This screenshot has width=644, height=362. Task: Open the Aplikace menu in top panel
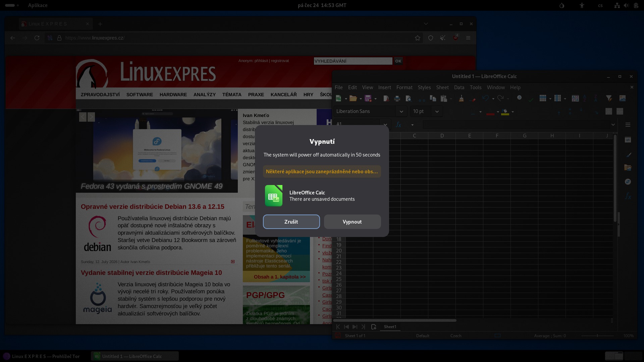[x=38, y=5]
